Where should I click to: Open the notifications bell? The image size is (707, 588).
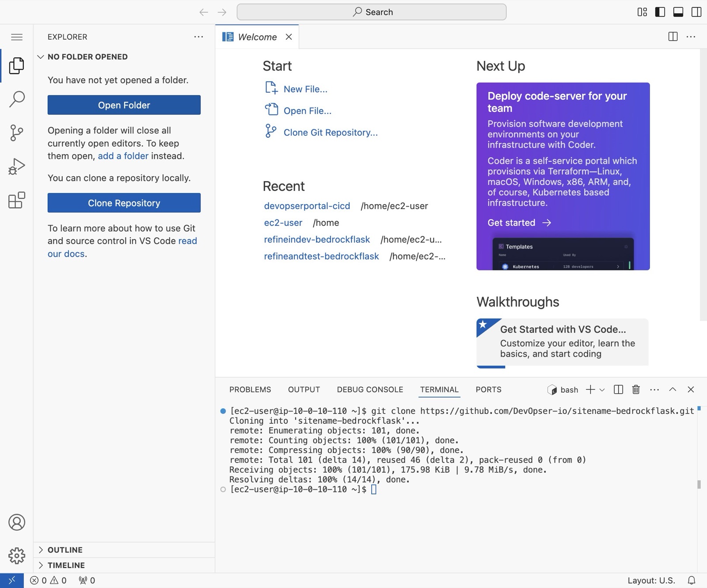click(x=692, y=580)
